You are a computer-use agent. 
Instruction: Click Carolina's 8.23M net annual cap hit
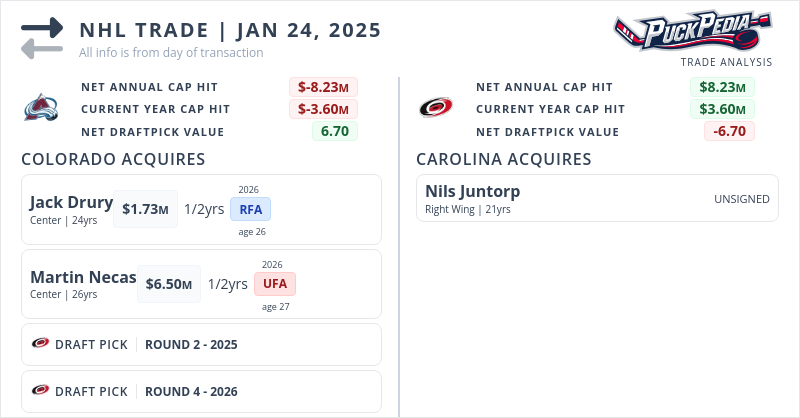(722, 87)
